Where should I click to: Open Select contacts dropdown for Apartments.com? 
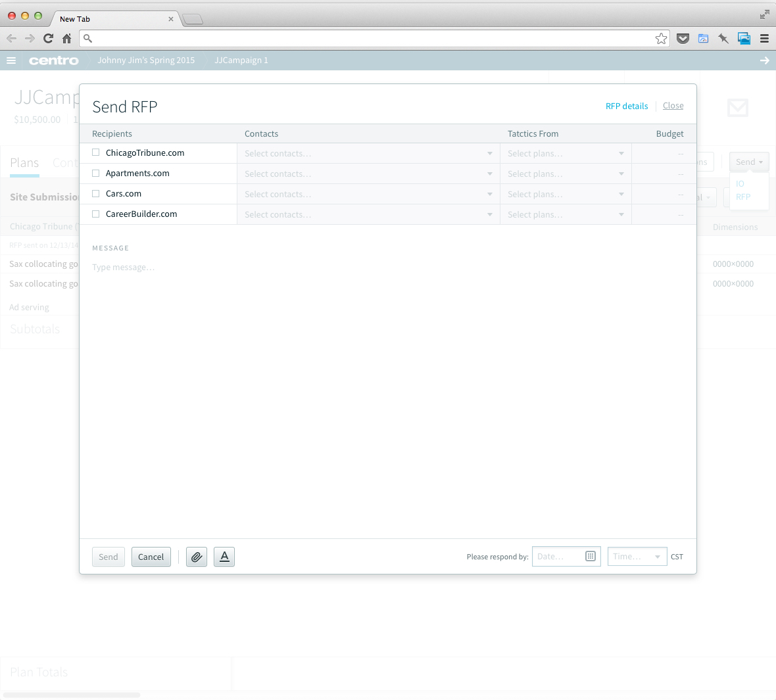[x=368, y=174]
